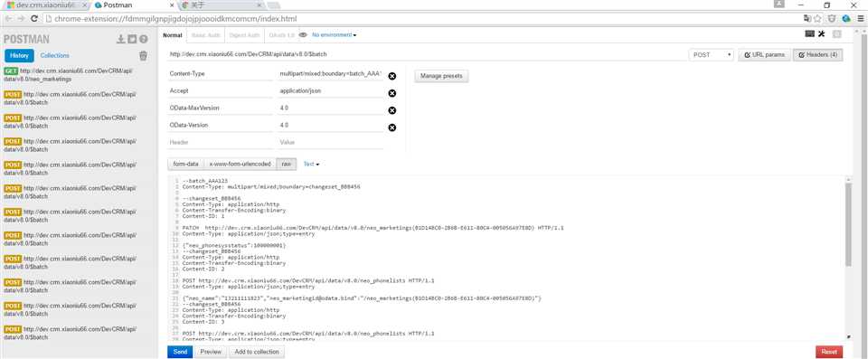Image resolution: width=868 pixels, height=359 pixels.
Task: Click the faded square icon beside settings wrench
Action: pos(836,34)
